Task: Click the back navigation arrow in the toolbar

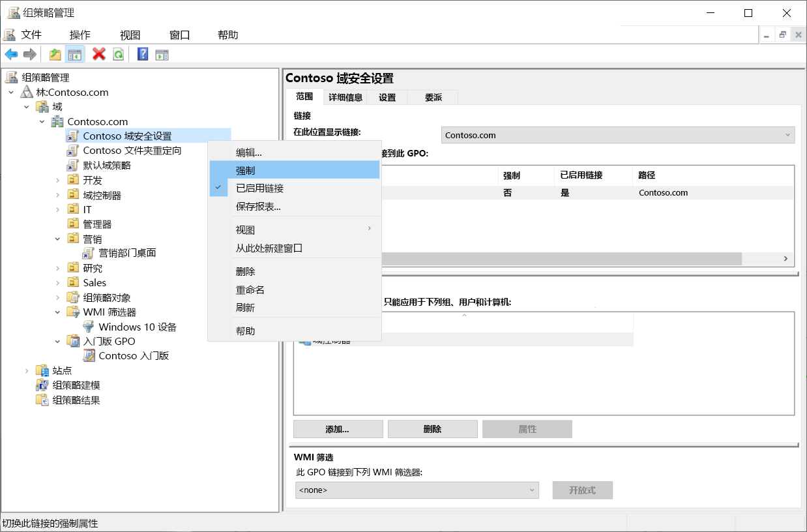Action: tap(11, 54)
